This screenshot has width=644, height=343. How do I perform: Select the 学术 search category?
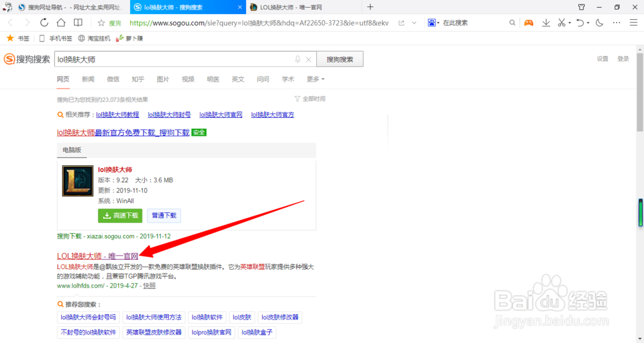pos(288,79)
